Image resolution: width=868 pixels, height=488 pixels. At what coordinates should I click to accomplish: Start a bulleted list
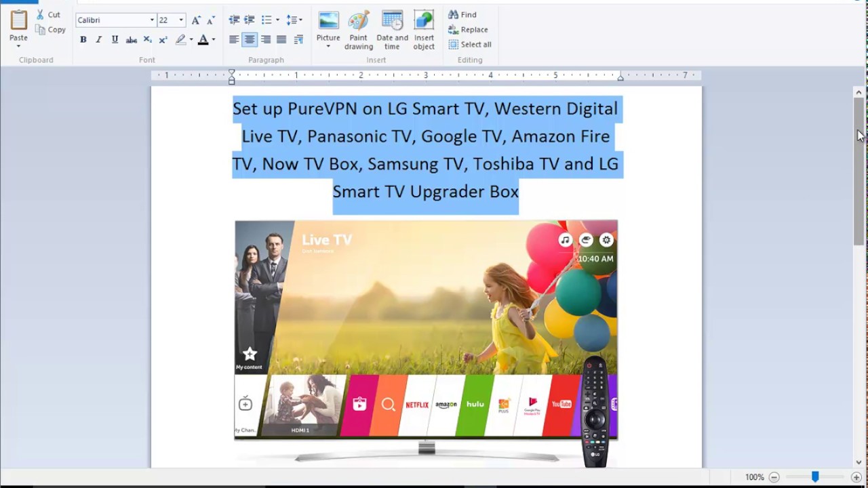point(267,20)
